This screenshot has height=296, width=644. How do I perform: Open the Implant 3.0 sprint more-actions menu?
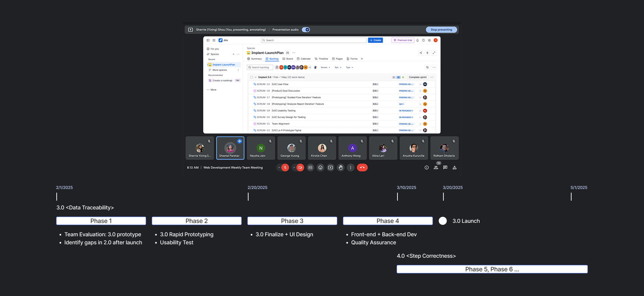[x=432, y=77]
